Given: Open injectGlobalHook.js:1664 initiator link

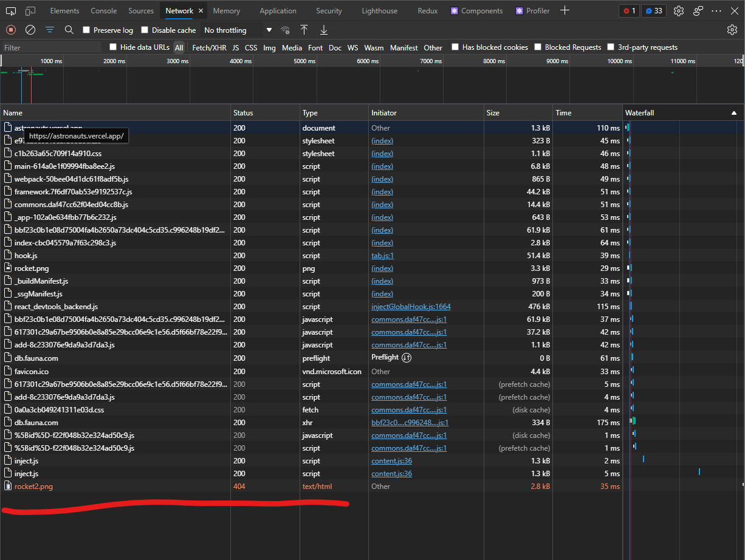Looking at the screenshot, I should 411,307.
